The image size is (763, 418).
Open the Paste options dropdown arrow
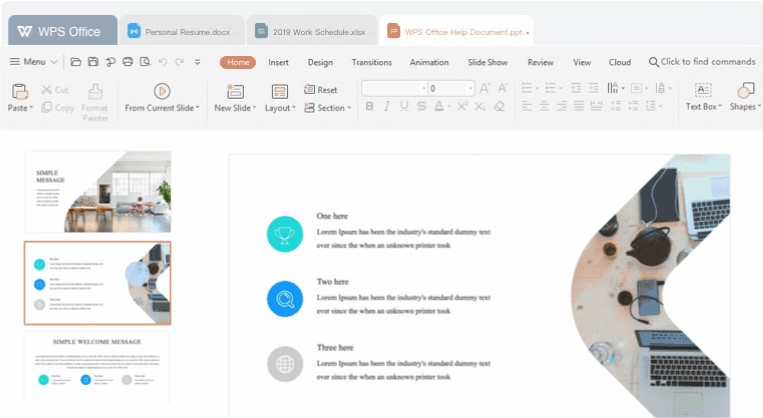[31, 108]
